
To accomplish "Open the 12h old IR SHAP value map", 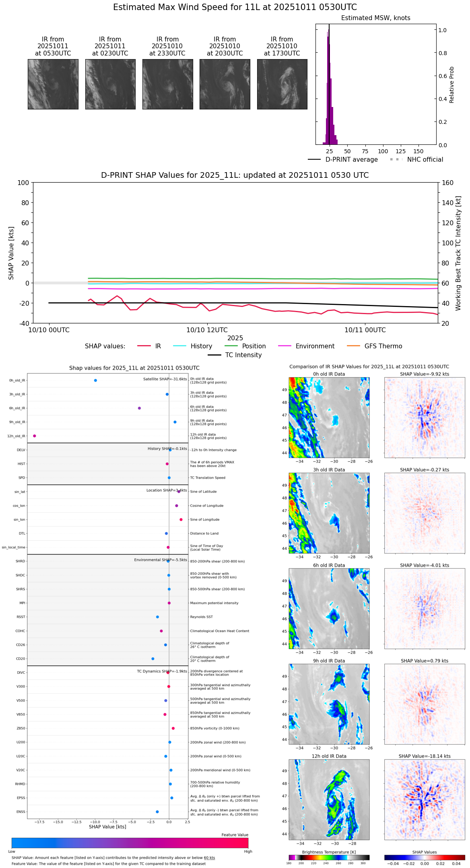I will tap(425, 799).
